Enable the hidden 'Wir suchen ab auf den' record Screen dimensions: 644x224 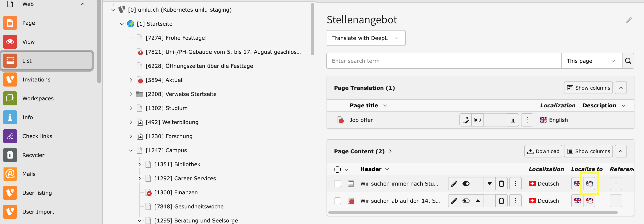point(466,201)
